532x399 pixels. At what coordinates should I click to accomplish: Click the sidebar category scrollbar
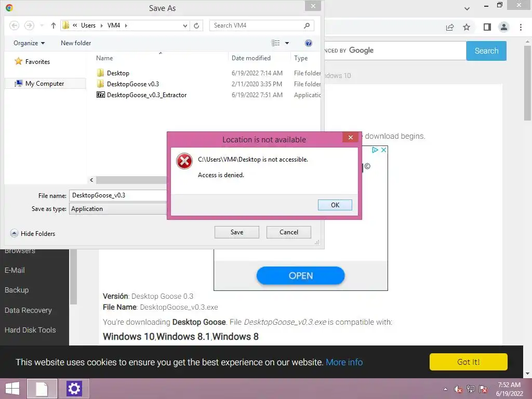pos(73,276)
